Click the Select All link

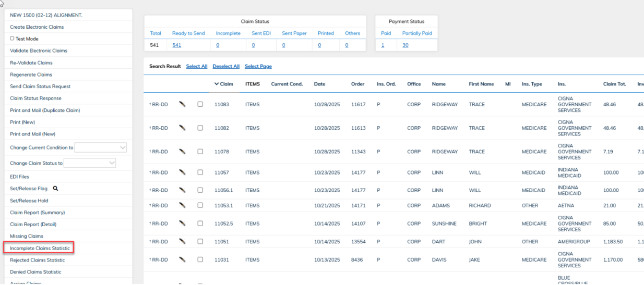point(196,66)
